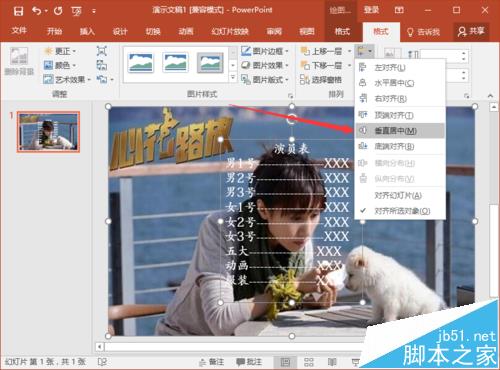The height and width of the screenshot is (370, 500).
Task: Open the 切换 (Transitions) ribbon tab
Action: tap(153, 32)
